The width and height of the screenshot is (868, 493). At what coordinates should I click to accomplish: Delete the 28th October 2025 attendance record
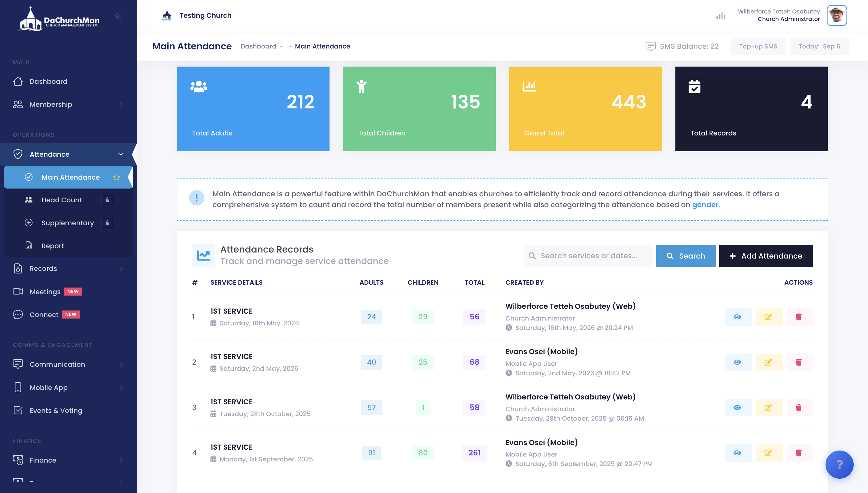799,408
